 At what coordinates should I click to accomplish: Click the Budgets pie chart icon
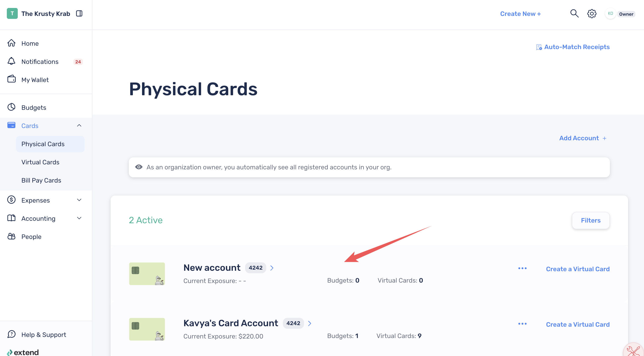click(11, 107)
